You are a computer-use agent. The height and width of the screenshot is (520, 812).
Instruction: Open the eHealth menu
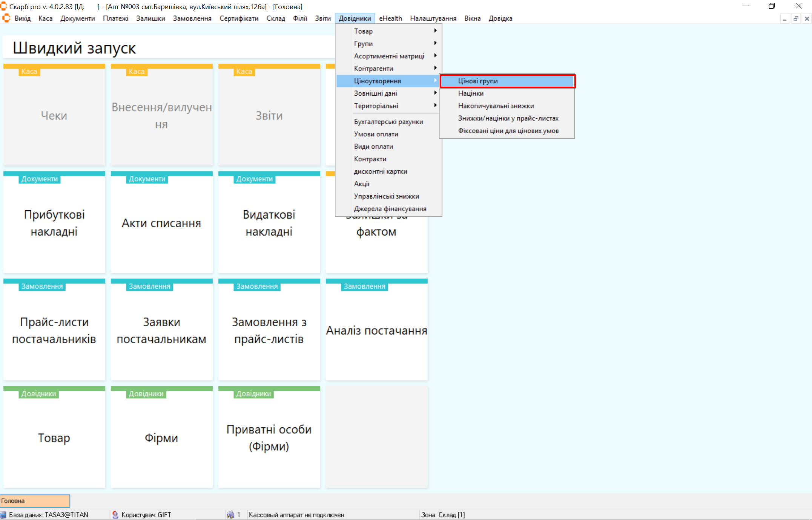coord(390,18)
